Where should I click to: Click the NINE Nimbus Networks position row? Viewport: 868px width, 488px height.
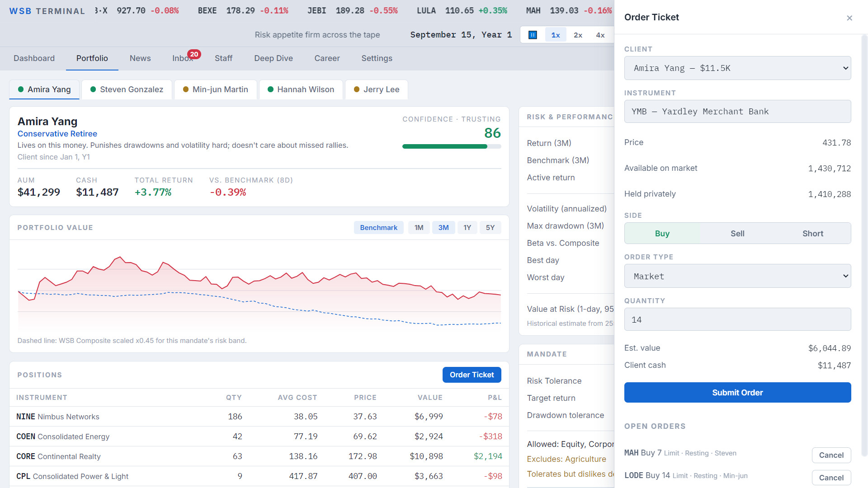click(259, 417)
